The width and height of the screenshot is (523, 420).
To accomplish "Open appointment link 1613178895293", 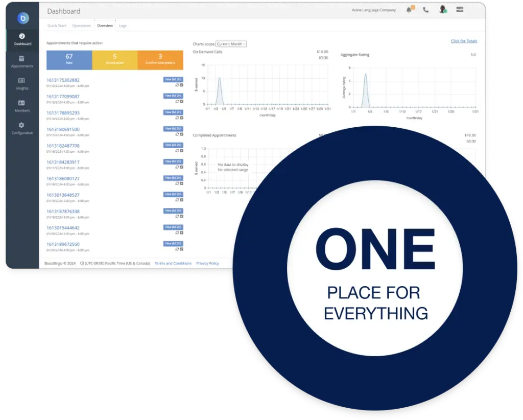I will pos(63,113).
